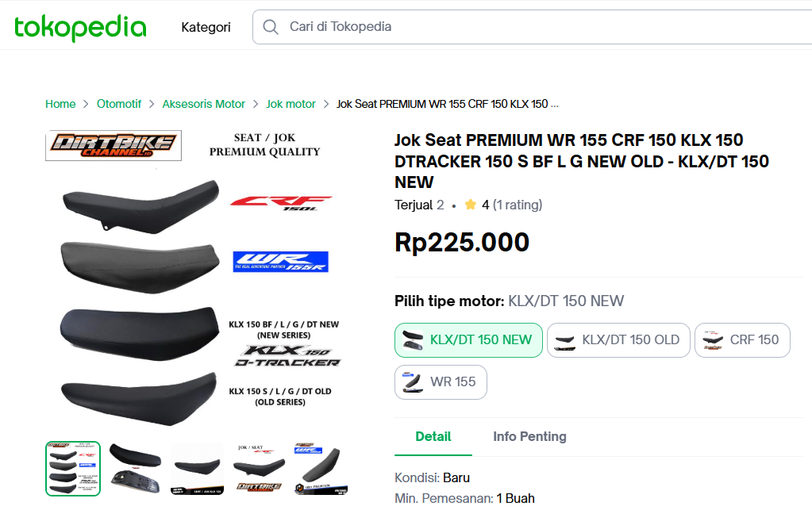Viewport: 812px width, 506px height.
Task: Click the breadcrumb chevron after Home
Action: (87, 104)
